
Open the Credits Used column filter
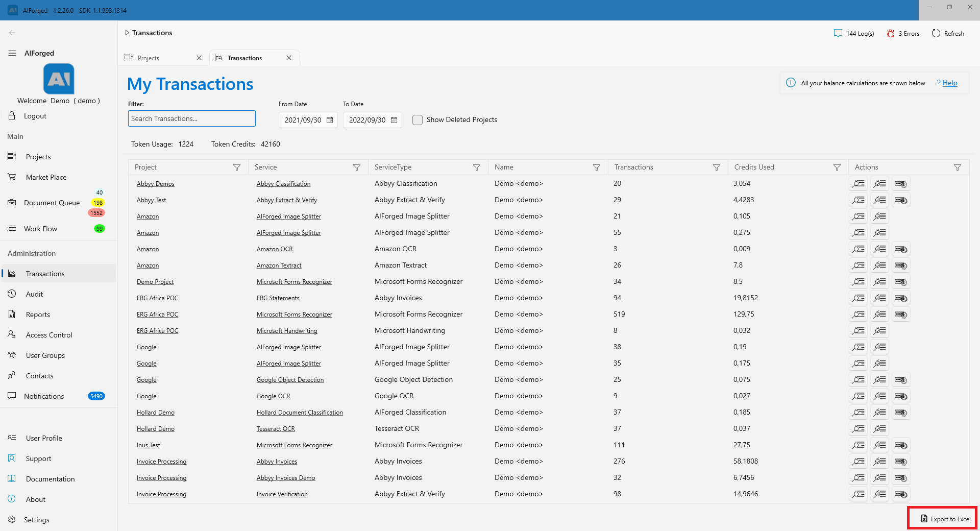pyautogui.click(x=837, y=167)
